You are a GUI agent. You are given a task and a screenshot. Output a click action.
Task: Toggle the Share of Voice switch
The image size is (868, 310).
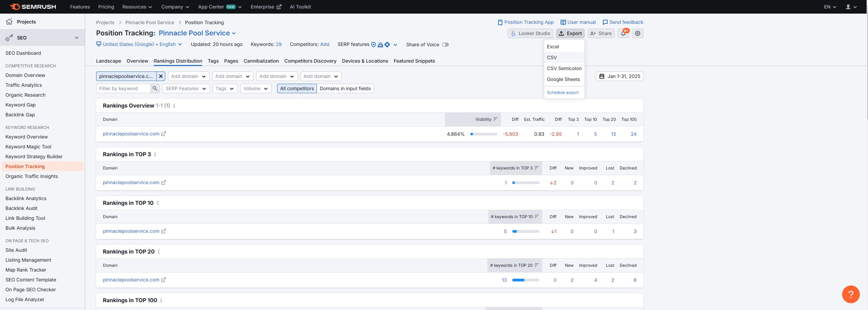(x=445, y=45)
